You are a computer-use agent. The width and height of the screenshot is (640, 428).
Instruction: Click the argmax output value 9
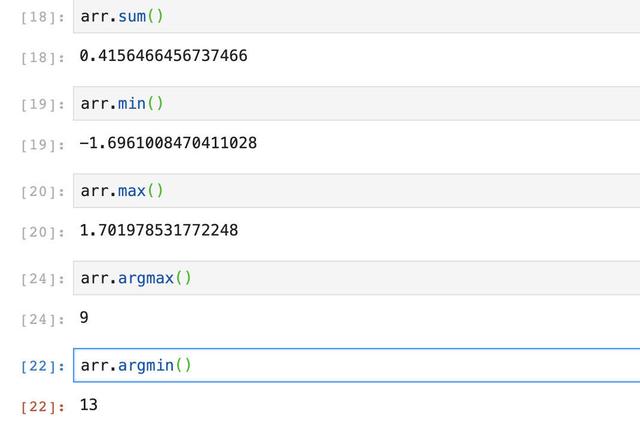point(84,317)
